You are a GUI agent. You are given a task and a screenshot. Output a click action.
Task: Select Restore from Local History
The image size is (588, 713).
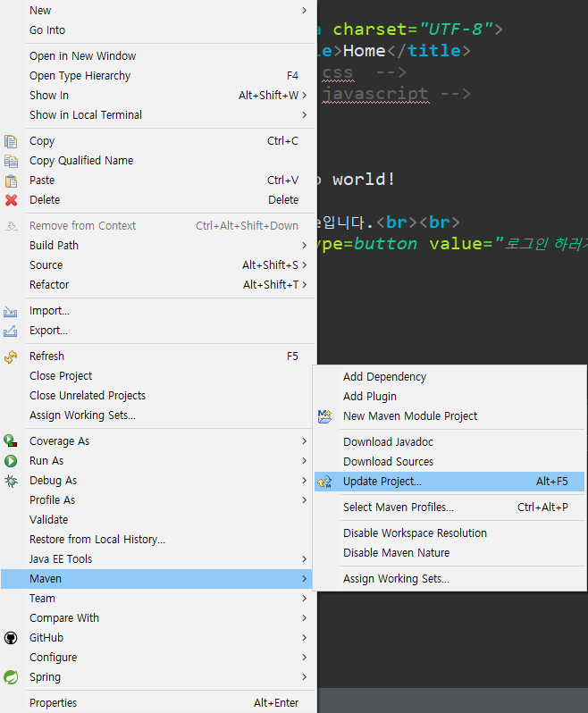click(x=97, y=540)
